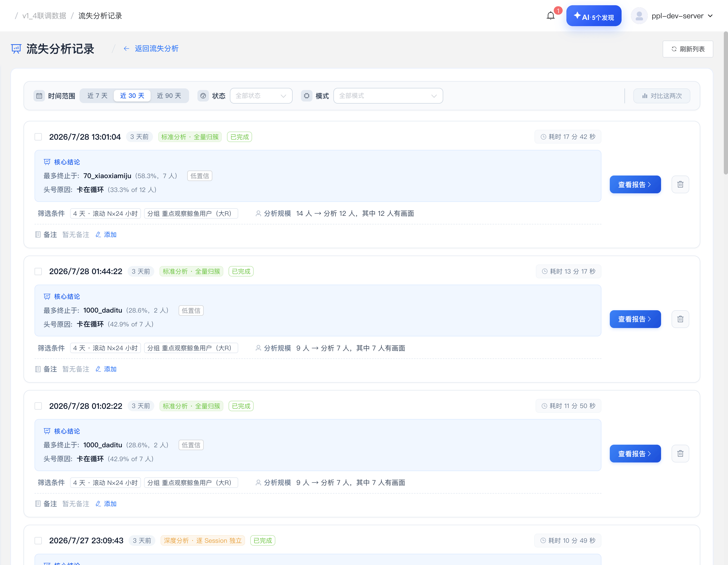Image resolution: width=728 pixels, height=565 pixels.
Task: Click the clock icon beside 耗时 17 分 42 秒
Action: pyautogui.click(x=543, y=137)
